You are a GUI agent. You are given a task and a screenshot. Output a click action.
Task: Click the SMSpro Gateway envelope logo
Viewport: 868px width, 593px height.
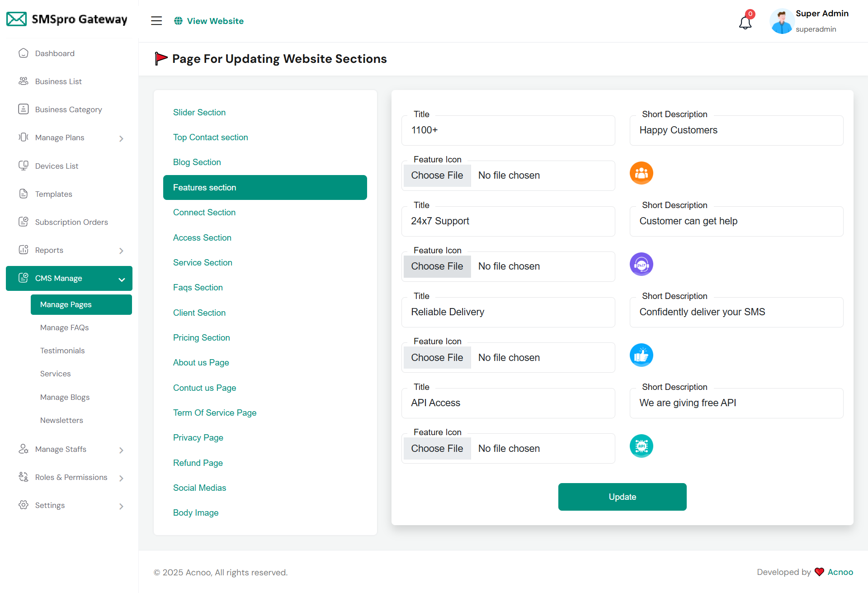coord(17,19)
